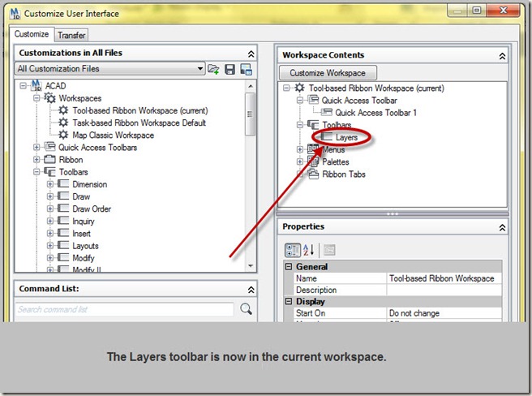Collapse the Toolbars node in left tree
532x396 pixels.
[36, 172]
